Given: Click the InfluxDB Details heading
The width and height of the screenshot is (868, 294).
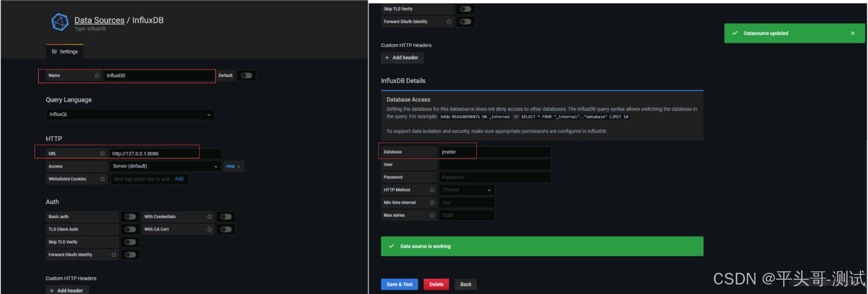Looking at the screenshot, I should click(403, 81).
